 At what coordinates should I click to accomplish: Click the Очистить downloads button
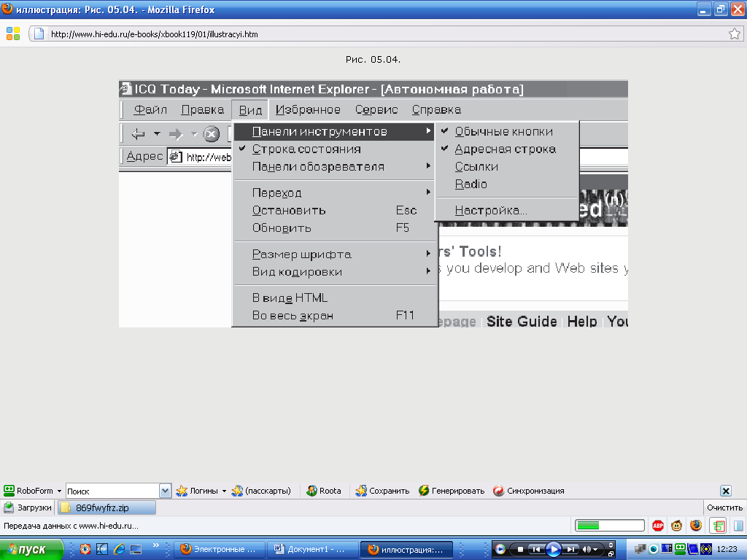point(724,507)
